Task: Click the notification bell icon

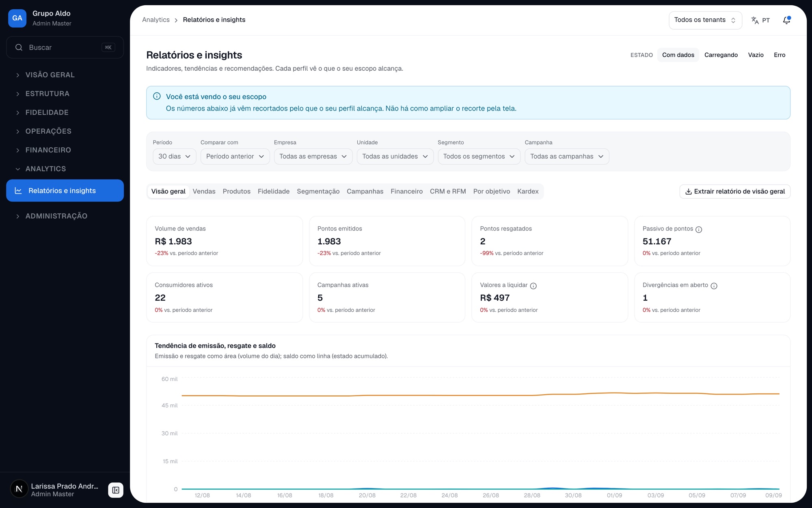Action: (786, 20)
